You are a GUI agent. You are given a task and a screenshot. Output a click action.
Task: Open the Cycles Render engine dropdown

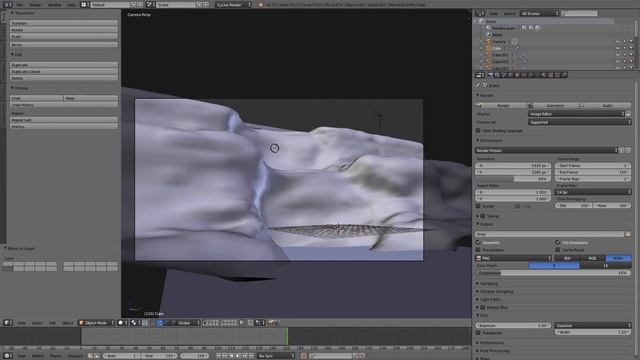(233, 4)
